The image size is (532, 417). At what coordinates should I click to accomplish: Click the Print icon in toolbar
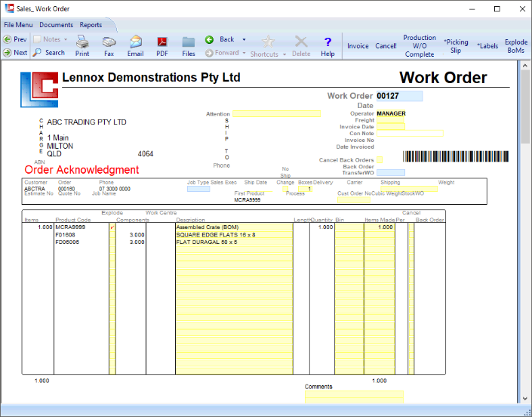click(x=82, y=42)
